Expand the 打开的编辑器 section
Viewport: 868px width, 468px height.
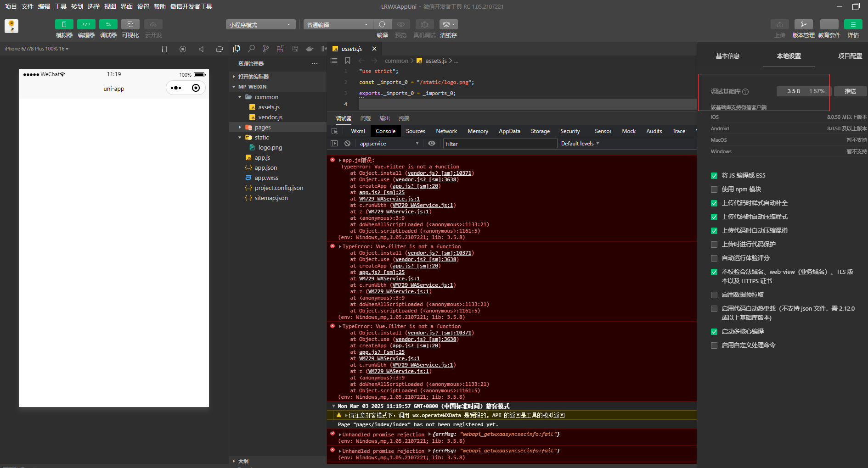coord(277,77)
